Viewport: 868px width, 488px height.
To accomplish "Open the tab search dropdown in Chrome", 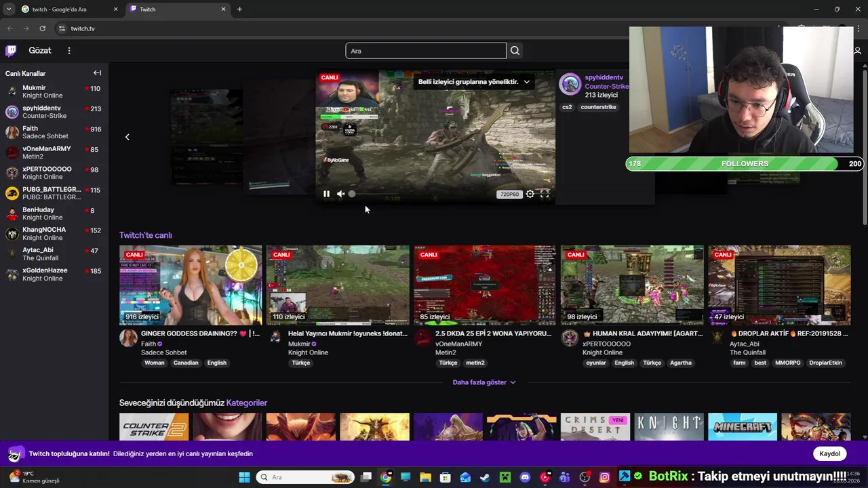I will pyautogui.click(x=8, y=9).
